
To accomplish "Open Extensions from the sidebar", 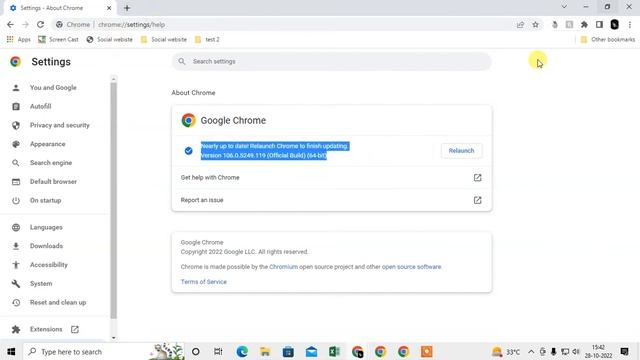I will [x=46, y=329].
